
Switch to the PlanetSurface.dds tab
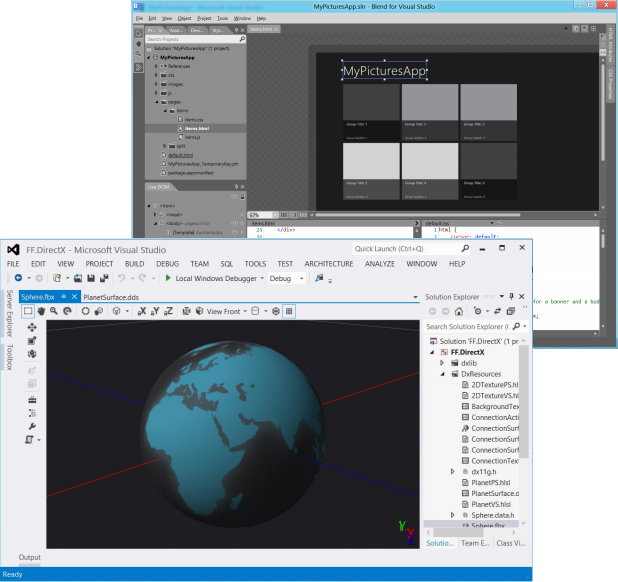(111, 297)
